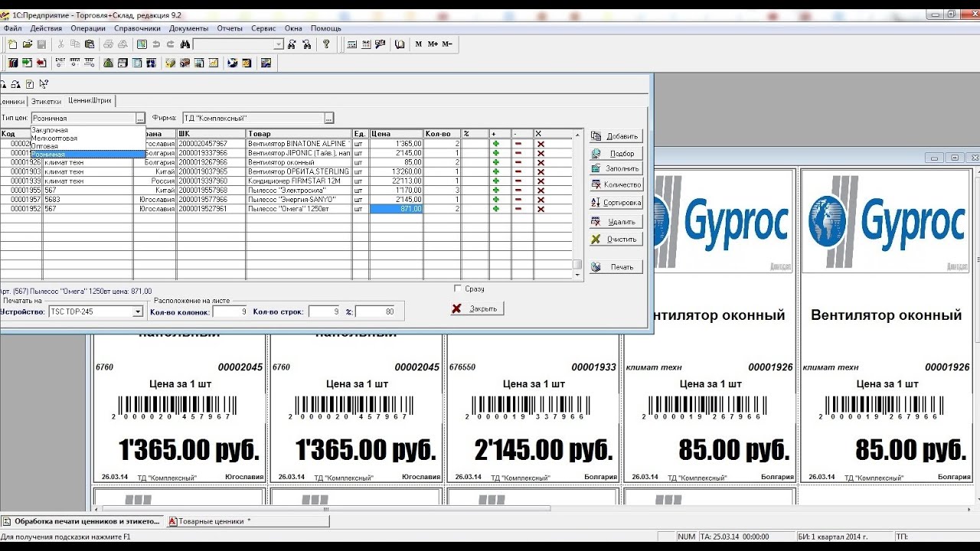Expand the Устройство printer dropdown
Image resolution: width=980 pixels, height=551 pixels.
coord(138,311)
